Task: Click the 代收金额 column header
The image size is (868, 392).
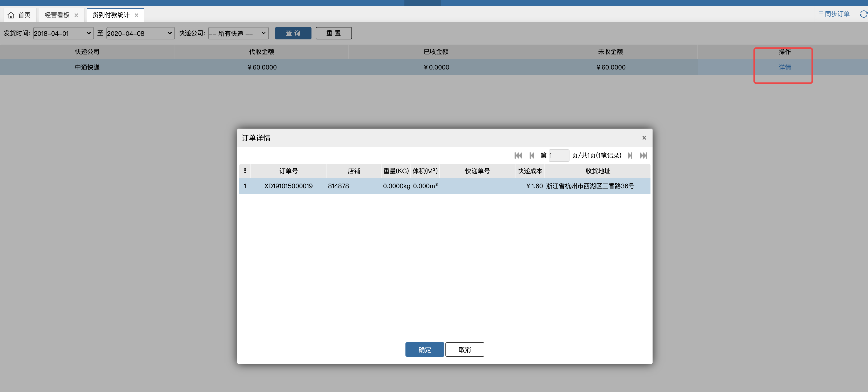Action: pos(261,52)
